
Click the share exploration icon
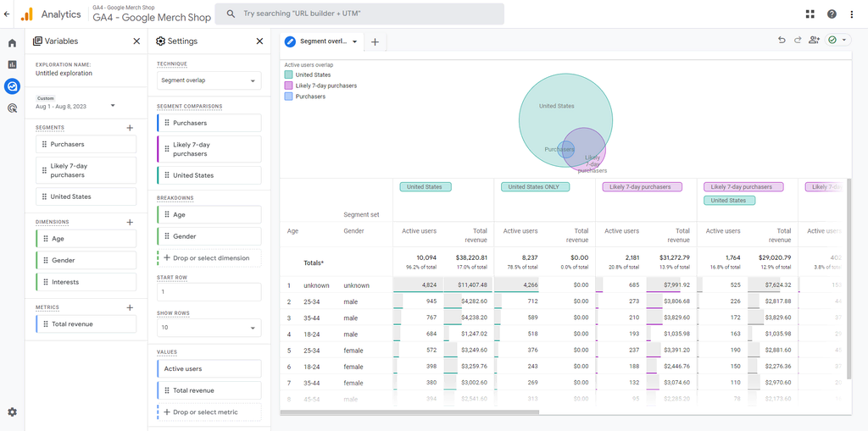point(815,40)
